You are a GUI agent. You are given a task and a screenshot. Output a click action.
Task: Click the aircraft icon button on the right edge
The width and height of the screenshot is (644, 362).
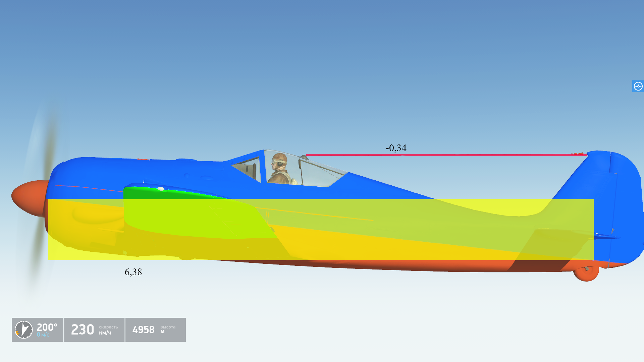(x=638, y=86)
